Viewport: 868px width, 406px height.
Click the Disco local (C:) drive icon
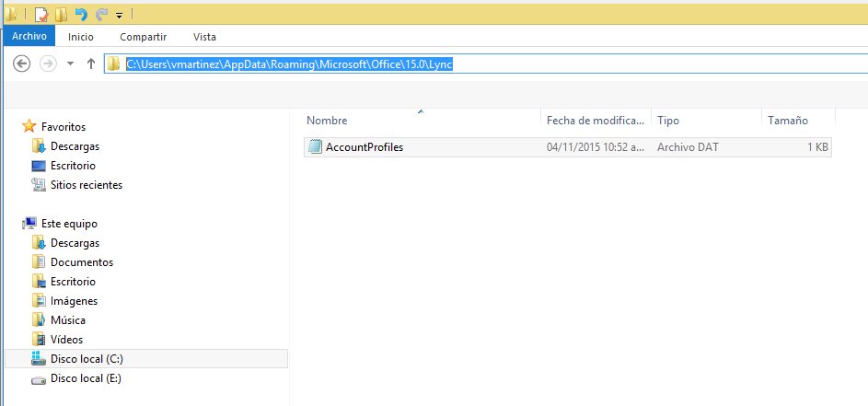39,358
